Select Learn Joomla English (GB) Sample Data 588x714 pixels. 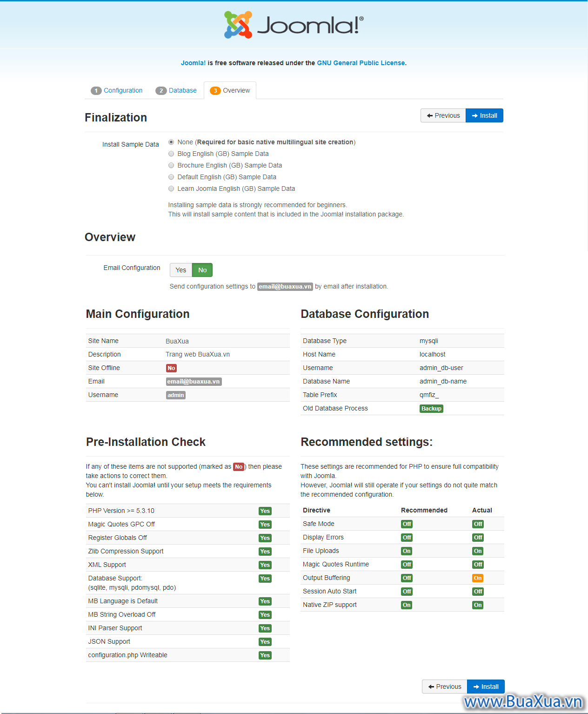[x=171, y=189]
